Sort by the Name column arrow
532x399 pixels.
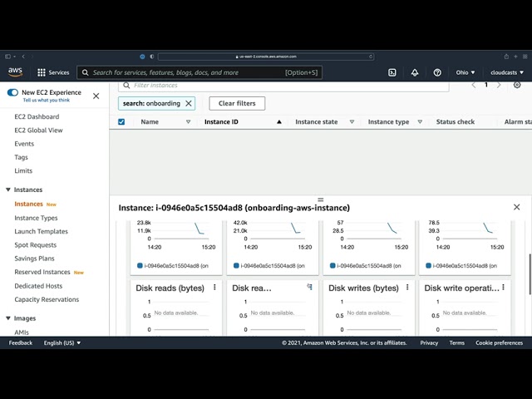point(189,122)
